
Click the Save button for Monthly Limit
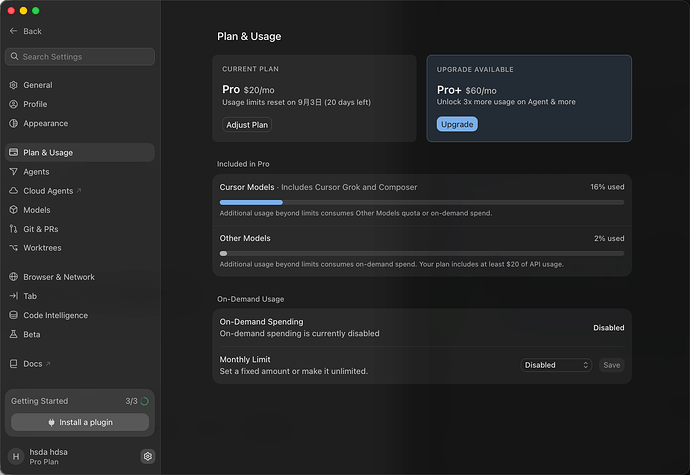point(611,365)
